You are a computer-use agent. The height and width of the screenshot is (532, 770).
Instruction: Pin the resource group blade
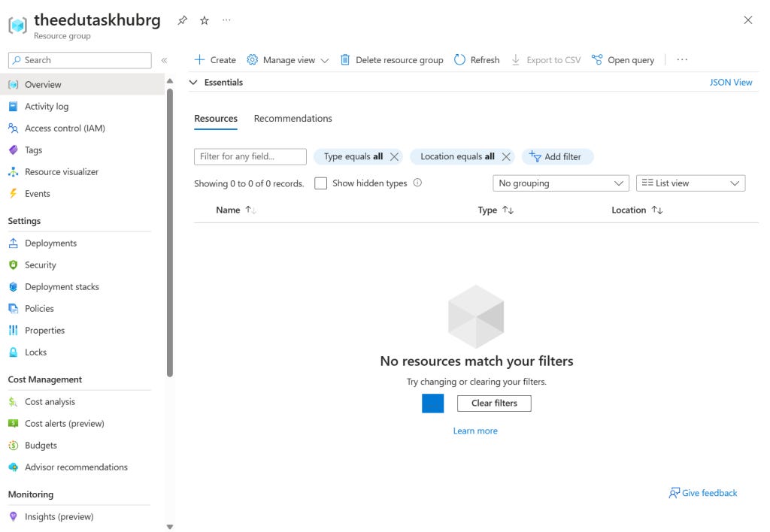pyautogui.click(x=182, y=22)
